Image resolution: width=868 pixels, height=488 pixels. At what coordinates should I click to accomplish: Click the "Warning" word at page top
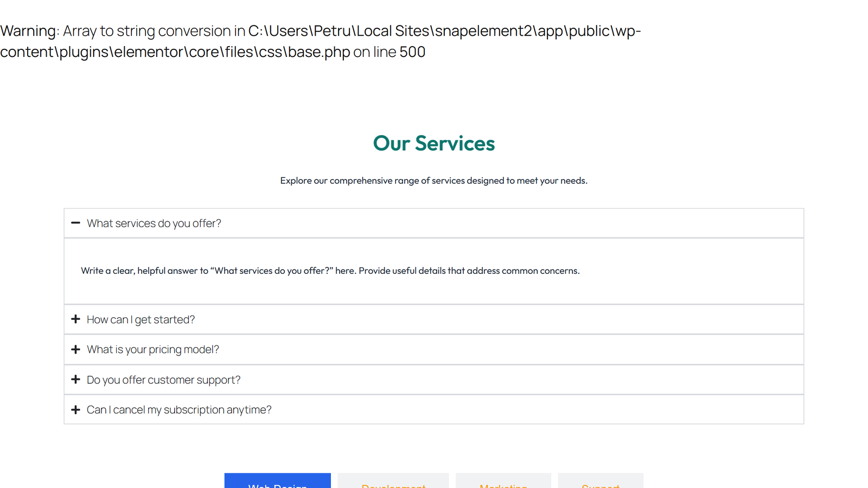pos(28,31)
